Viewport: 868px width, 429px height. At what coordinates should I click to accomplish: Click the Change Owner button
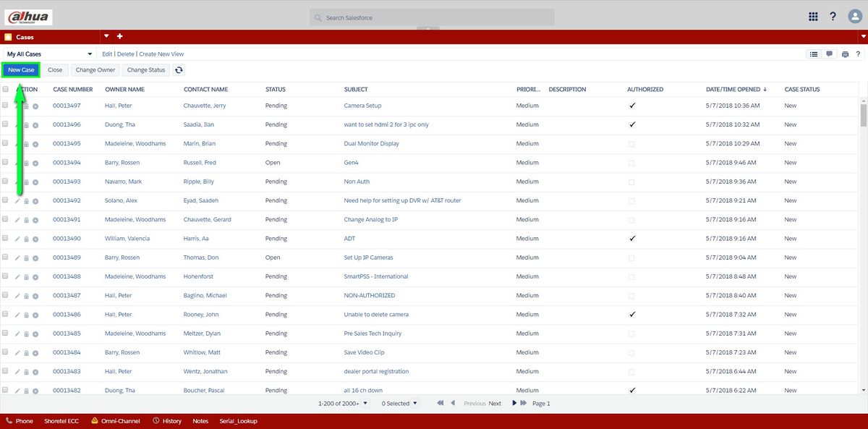click(x=95, y=70)
